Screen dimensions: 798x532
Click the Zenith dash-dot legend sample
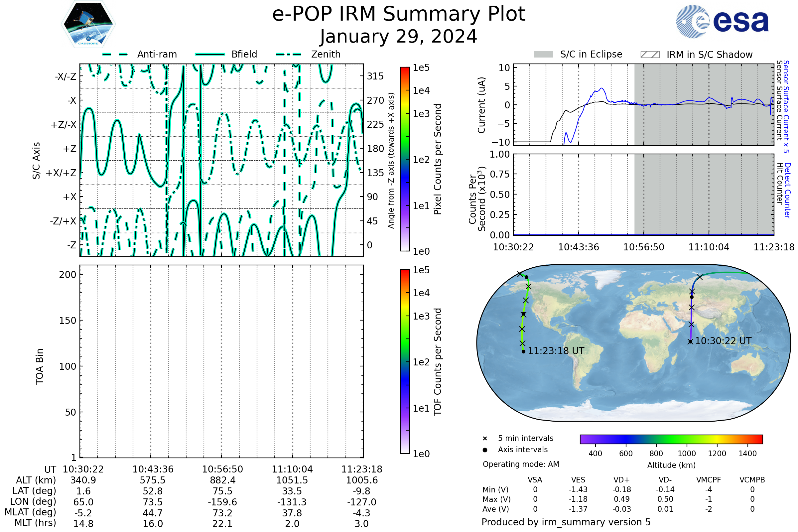[289, 54]
